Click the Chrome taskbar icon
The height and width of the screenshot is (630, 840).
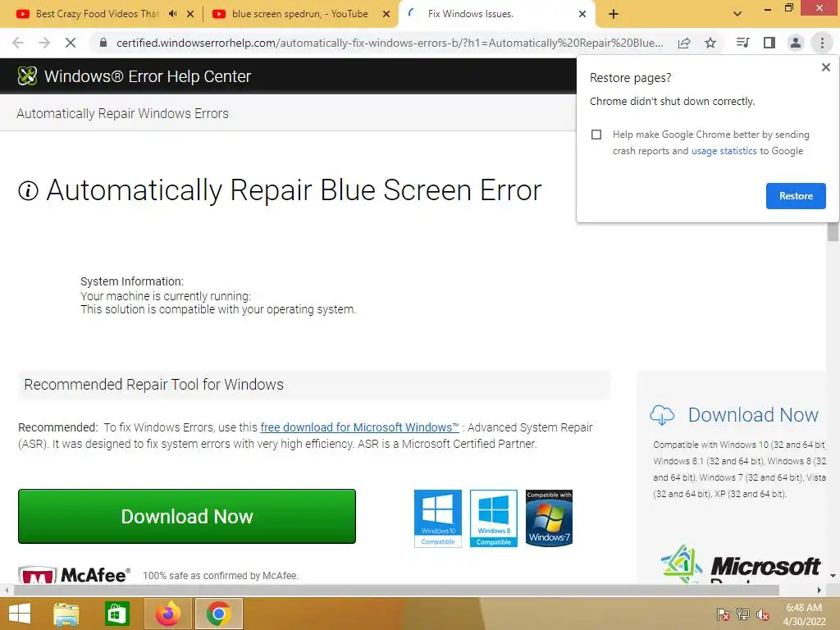(x=218, y=614)
